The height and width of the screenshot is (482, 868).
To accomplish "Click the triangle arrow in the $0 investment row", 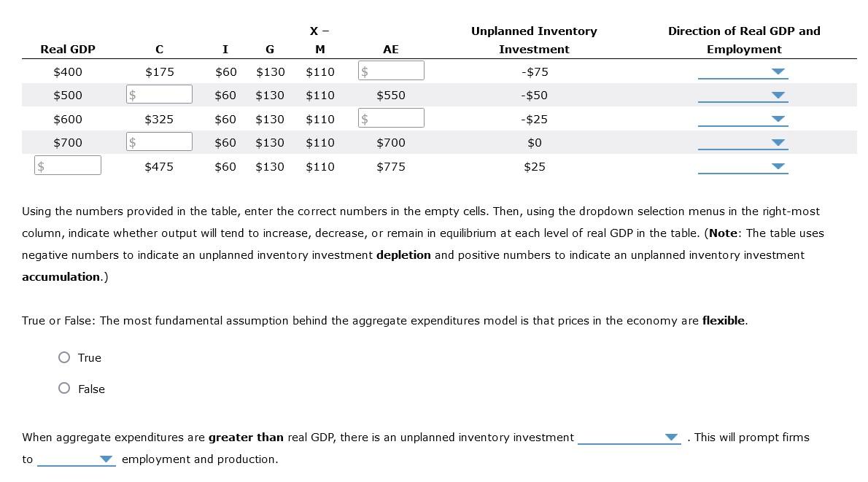I will pos(779,143).
